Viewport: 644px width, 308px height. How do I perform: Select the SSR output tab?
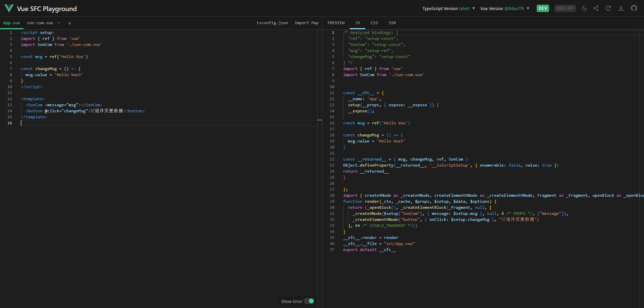point(392,23)
